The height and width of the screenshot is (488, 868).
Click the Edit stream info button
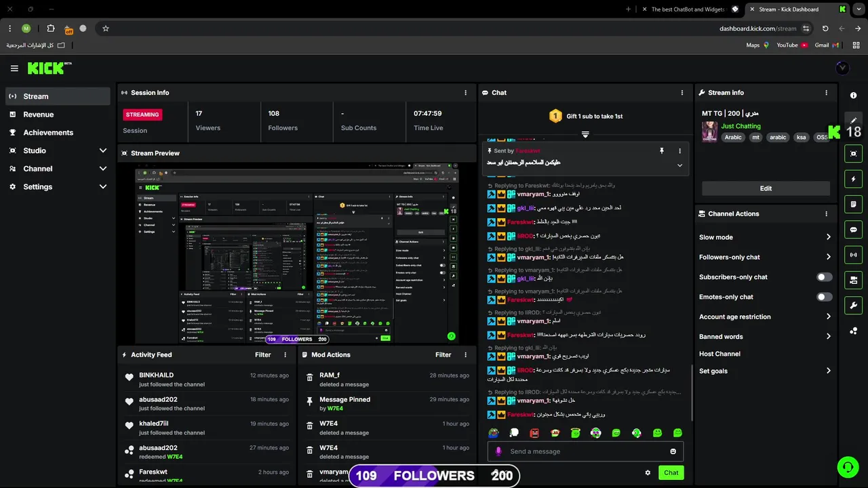pyautogui.click(x=766, y=188)
